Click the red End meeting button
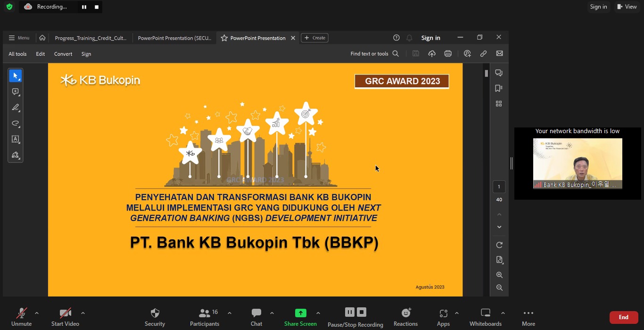 coord(624,317)
